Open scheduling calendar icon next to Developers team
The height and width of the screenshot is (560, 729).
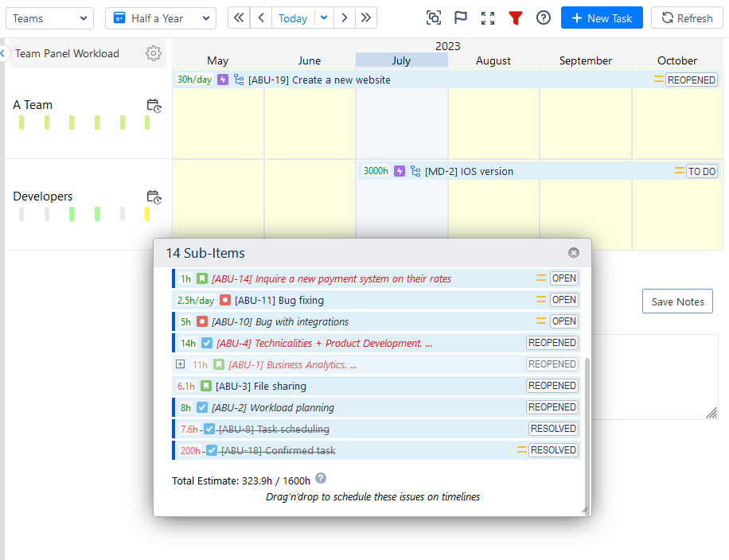(154, 197)
